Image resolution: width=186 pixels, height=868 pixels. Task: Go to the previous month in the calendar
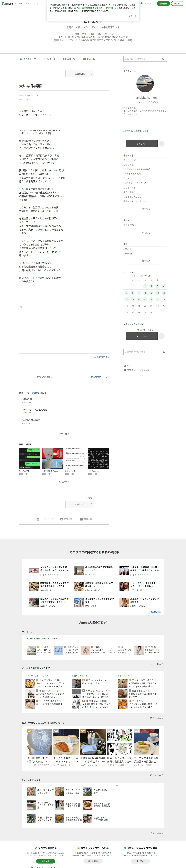tap(135, 276)
